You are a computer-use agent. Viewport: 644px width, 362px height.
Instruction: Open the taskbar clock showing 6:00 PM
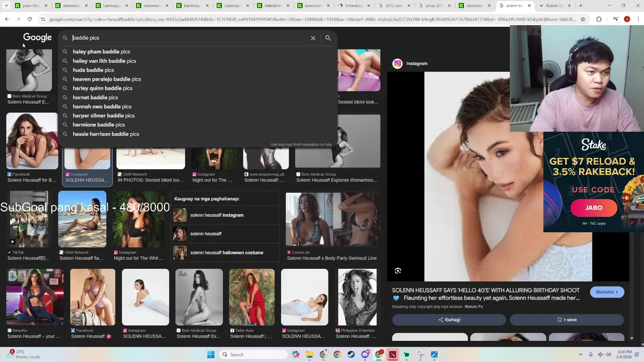click(x=624, y=354)
